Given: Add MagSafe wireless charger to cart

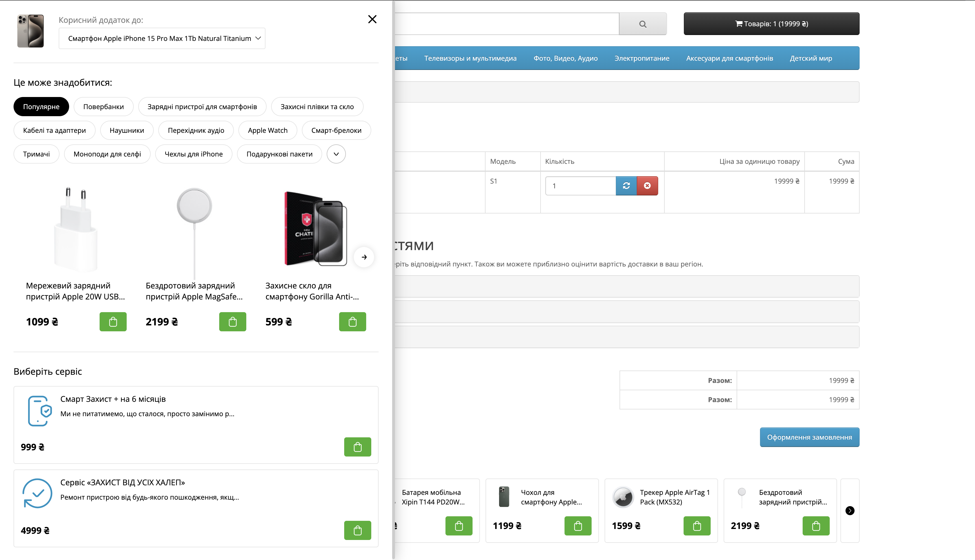Looking at the screenshot, I should (232, 321).
